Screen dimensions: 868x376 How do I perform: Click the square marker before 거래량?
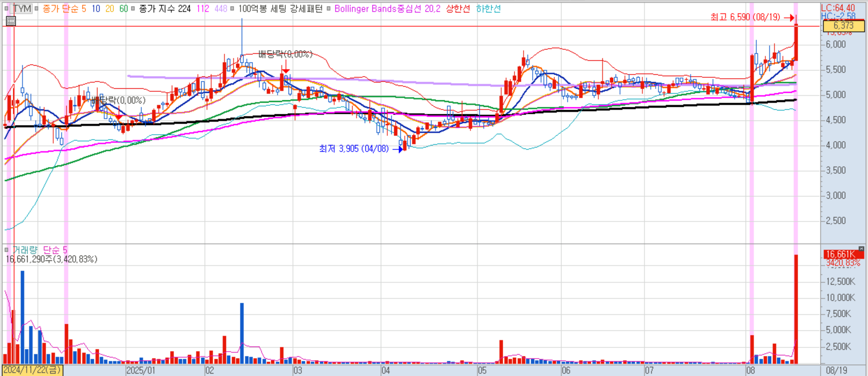point(7,250)
